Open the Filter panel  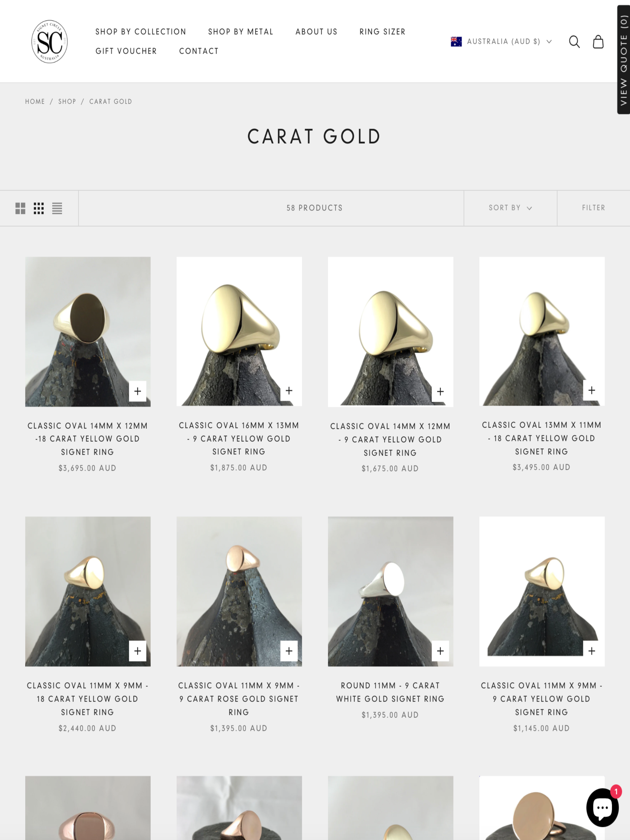(x=593, y=208)
